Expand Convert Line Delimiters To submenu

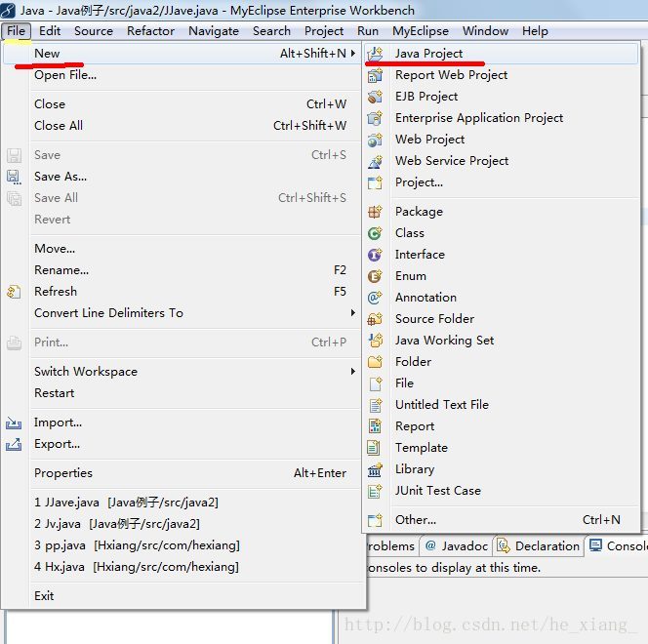[x=353, y=313]
